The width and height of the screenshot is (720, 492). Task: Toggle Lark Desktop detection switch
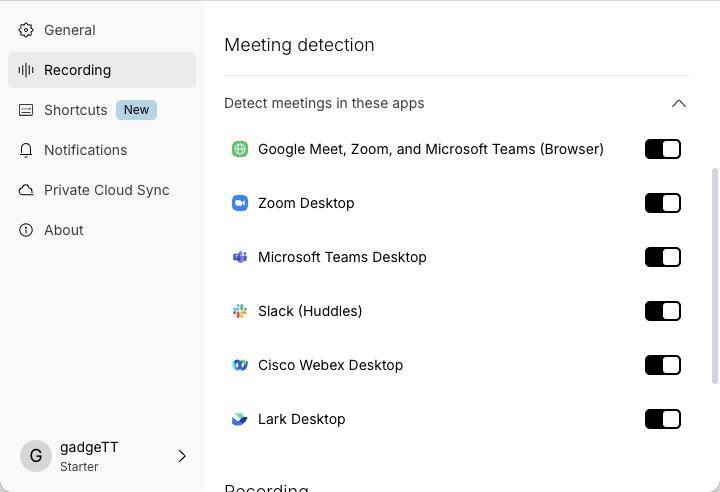point(663,419)
